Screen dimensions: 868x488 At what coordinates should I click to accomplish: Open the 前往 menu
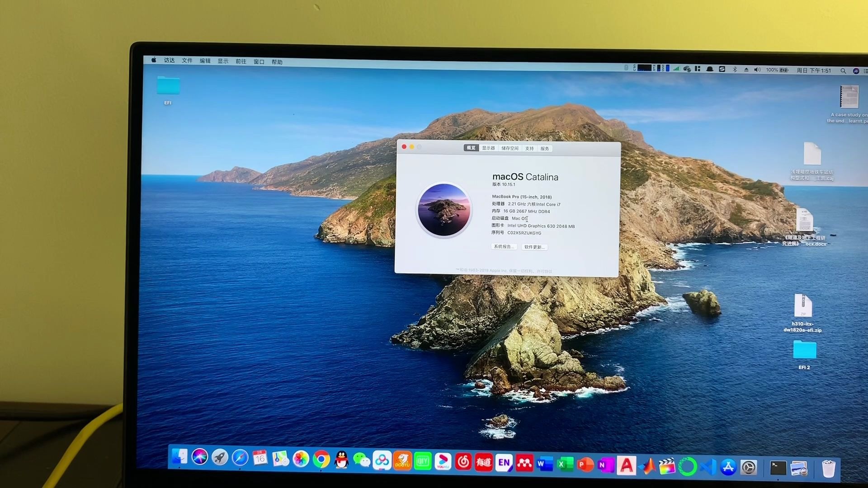click(x=241, y=61)
